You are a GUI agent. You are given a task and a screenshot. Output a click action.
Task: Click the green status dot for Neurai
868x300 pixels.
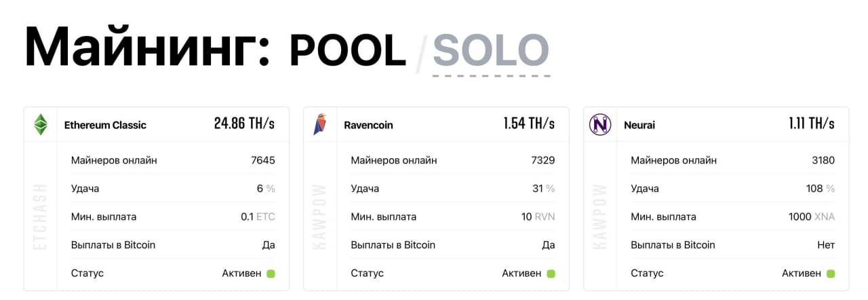[831, 274]
